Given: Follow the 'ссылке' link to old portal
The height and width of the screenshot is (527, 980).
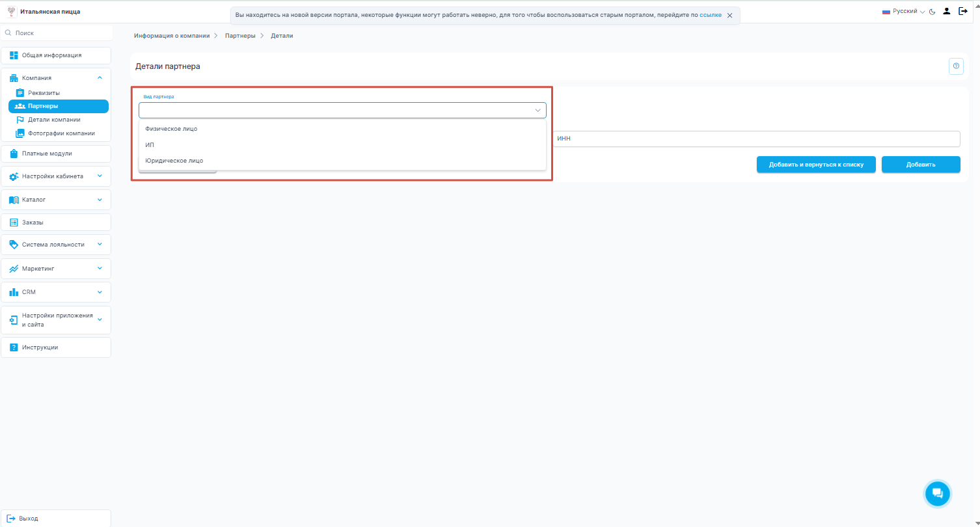Looking at the screenshot, I should (x=710, y=15).
